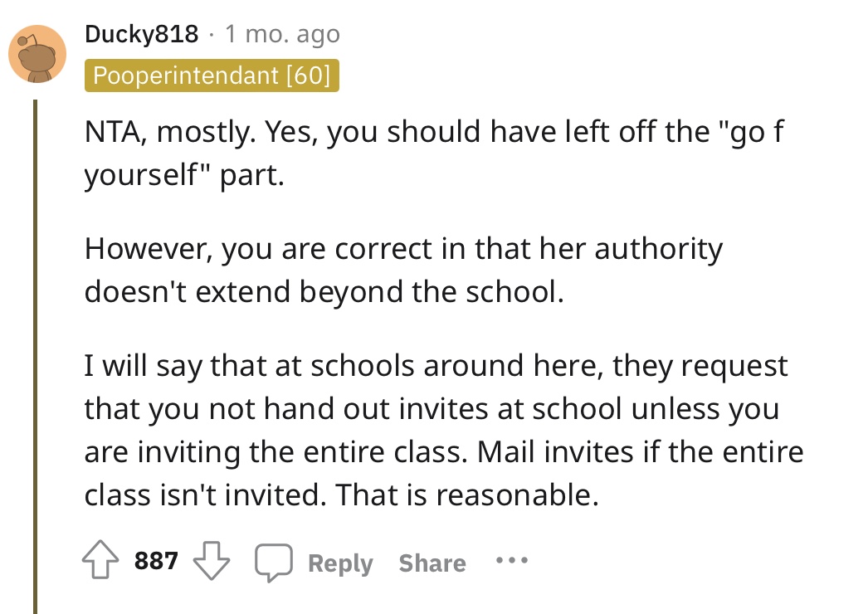Click the Pooperintendant [60] flair badge

212,76
